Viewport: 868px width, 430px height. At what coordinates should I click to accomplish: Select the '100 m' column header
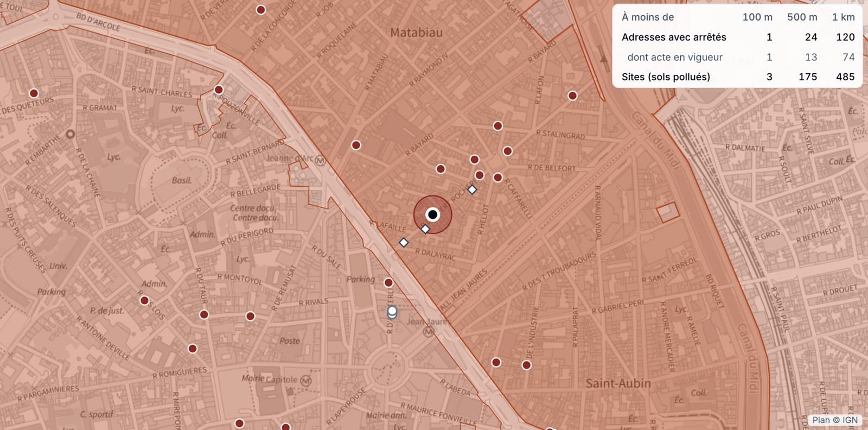tap(757, 17)
